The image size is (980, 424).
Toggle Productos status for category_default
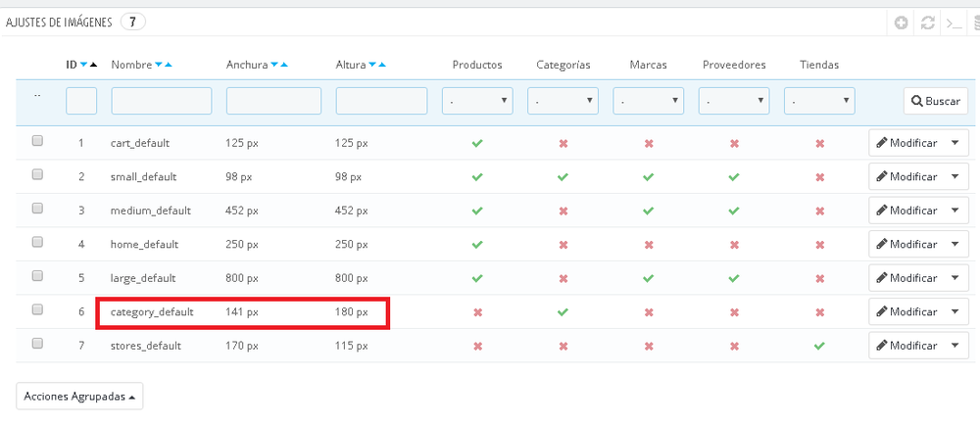tap(477, 311)
